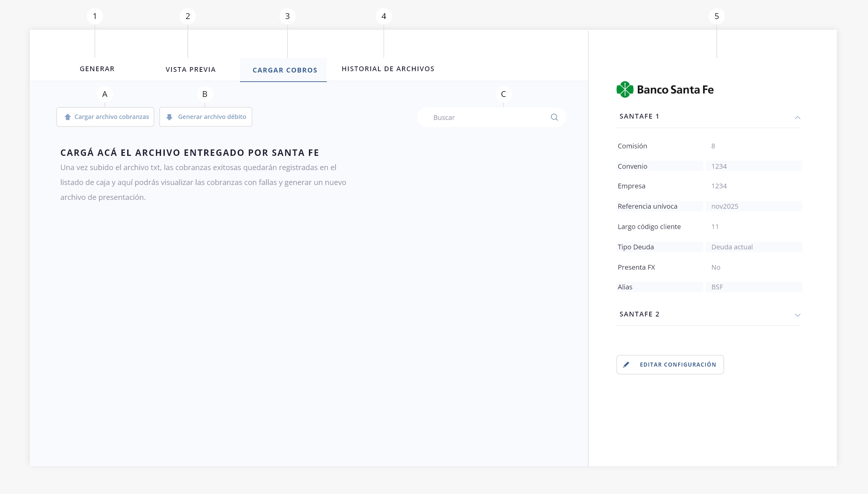Screen dimensions: 868x494
Task: Click the upload arrow icon on Cargar archivo cobranzas
Action: click(x=67, y=117)
